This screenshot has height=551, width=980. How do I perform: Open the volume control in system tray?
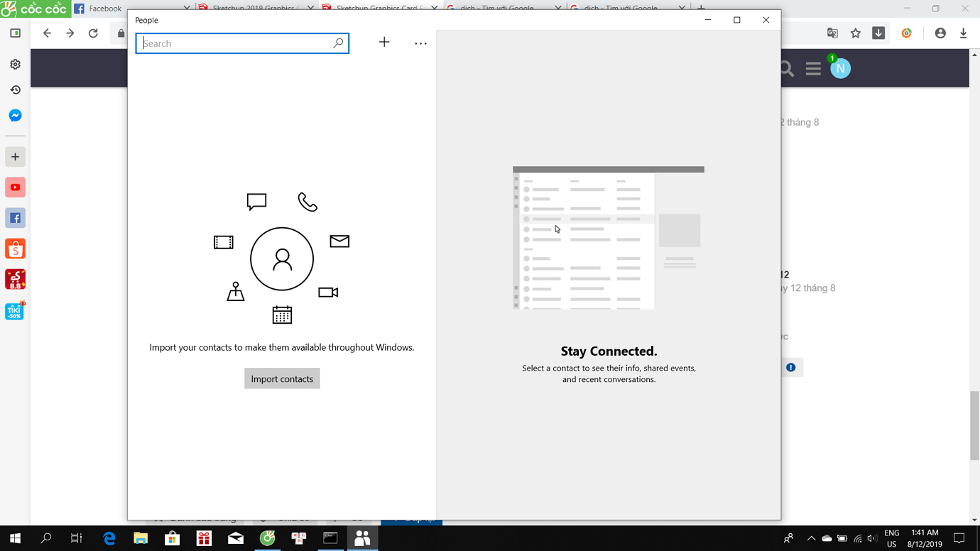(873, 538)
